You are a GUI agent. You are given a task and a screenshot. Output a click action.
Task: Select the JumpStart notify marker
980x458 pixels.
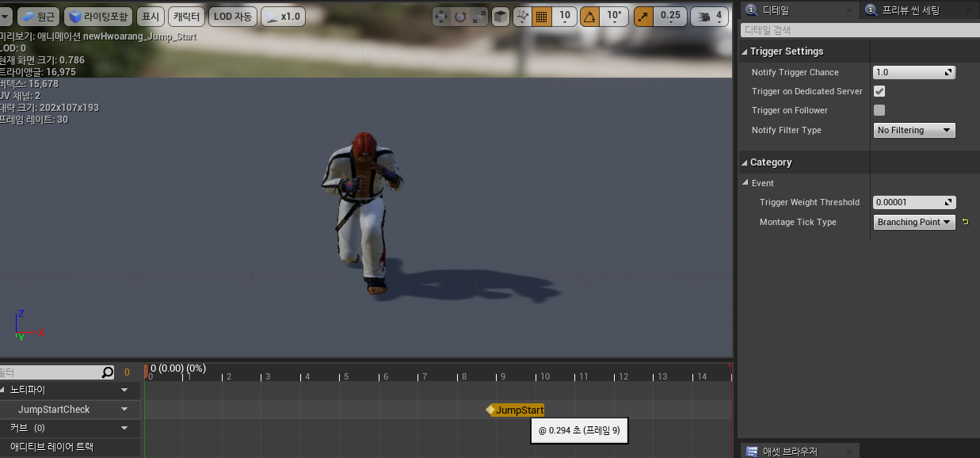(x=516, y=410)
